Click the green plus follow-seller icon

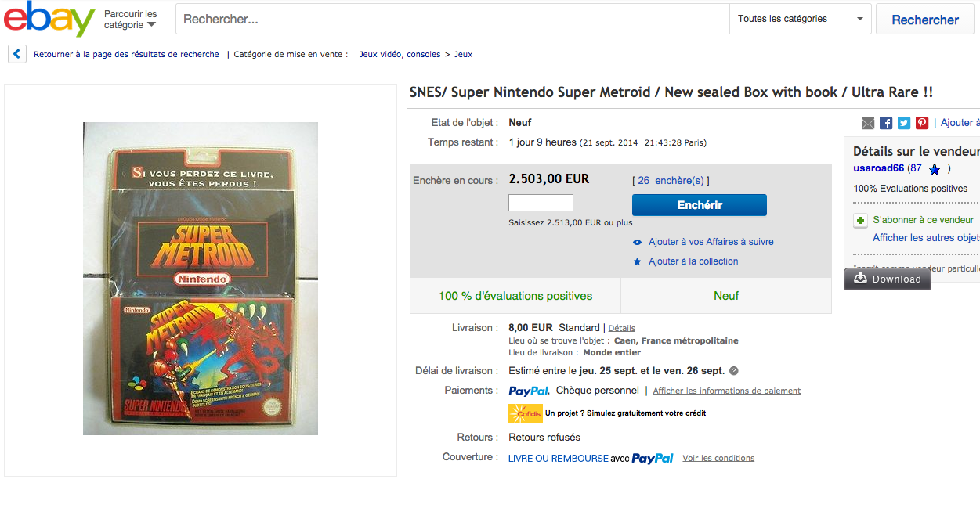861,221
